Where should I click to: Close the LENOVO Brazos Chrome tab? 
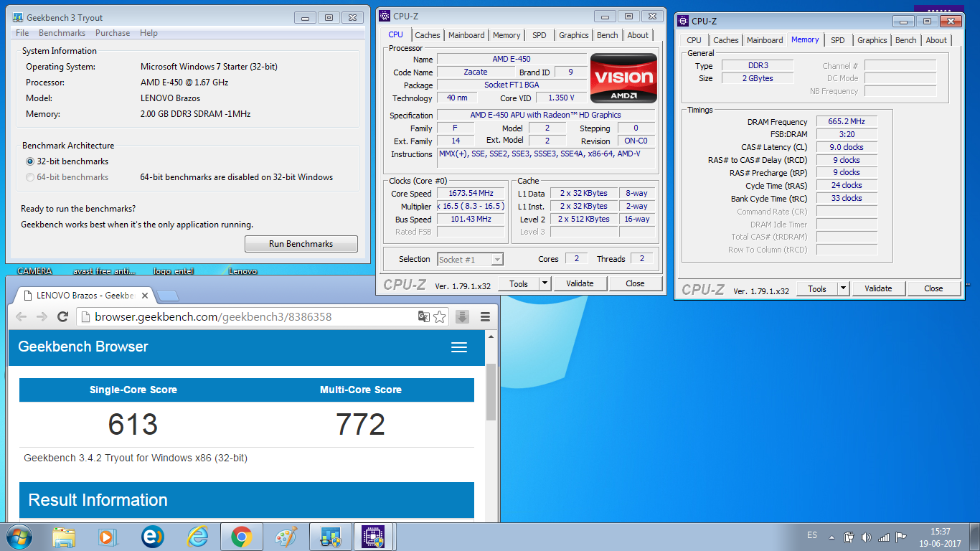pyautogui.click(x=145, y=296)
